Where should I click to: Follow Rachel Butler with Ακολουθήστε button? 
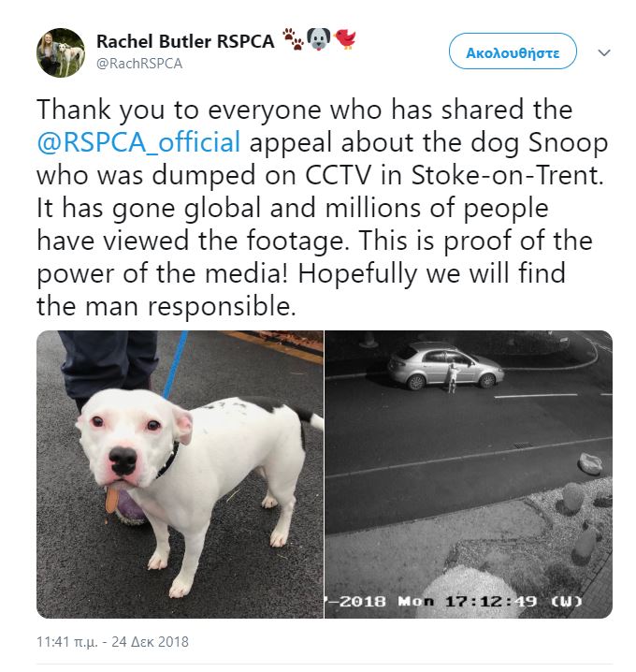pos(513,51)
